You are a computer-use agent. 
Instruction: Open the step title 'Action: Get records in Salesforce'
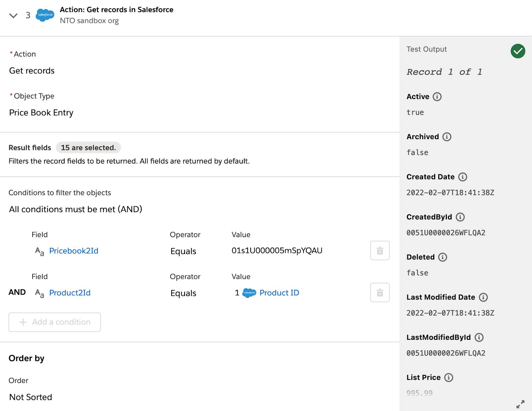[116, 10]
